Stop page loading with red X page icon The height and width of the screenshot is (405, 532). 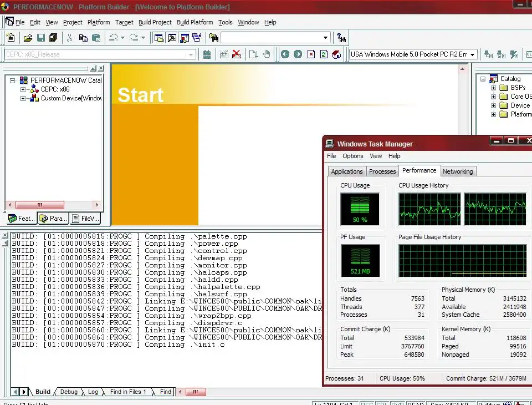click(x=311, y=54)
